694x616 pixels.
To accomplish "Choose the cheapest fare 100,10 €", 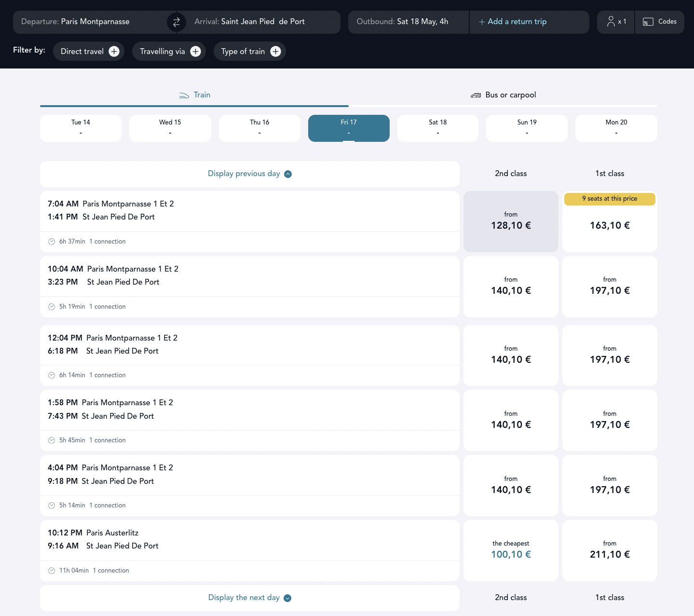I will coord(511,550).
